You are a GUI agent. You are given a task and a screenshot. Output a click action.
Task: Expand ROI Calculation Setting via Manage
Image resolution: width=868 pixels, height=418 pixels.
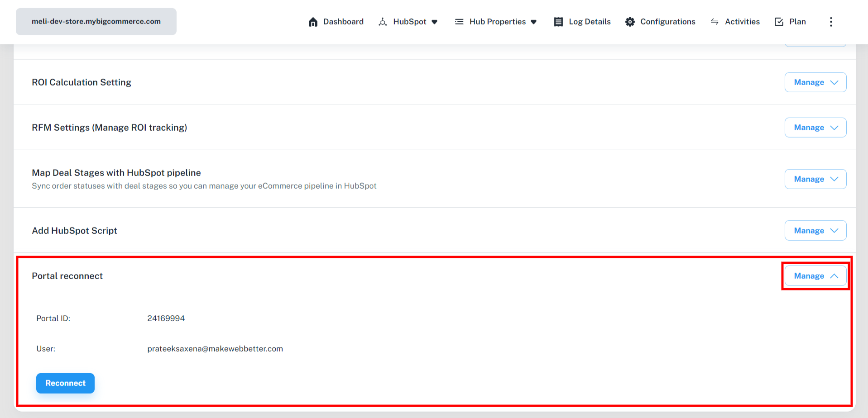[815, 82]
